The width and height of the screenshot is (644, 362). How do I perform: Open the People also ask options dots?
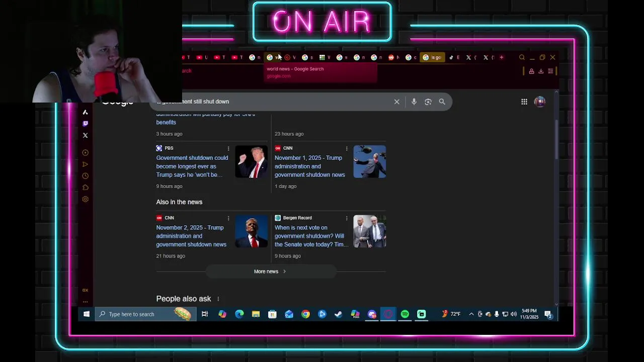click(218, 299)
